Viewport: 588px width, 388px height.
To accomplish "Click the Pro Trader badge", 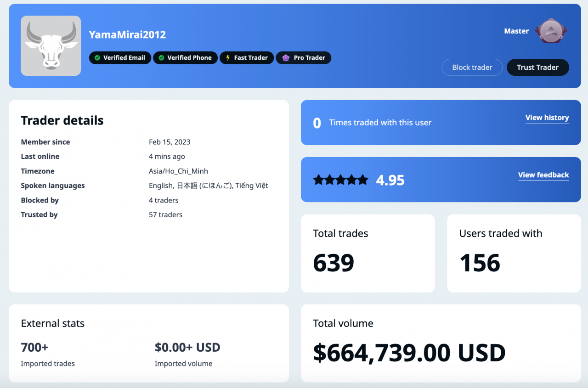I will pyautogui.click(x=303, y=57).
